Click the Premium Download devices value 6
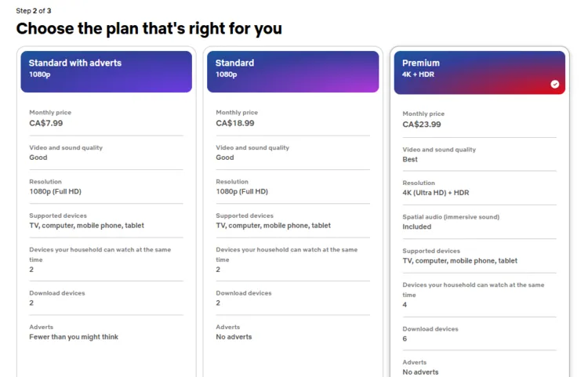 (405, 339)
